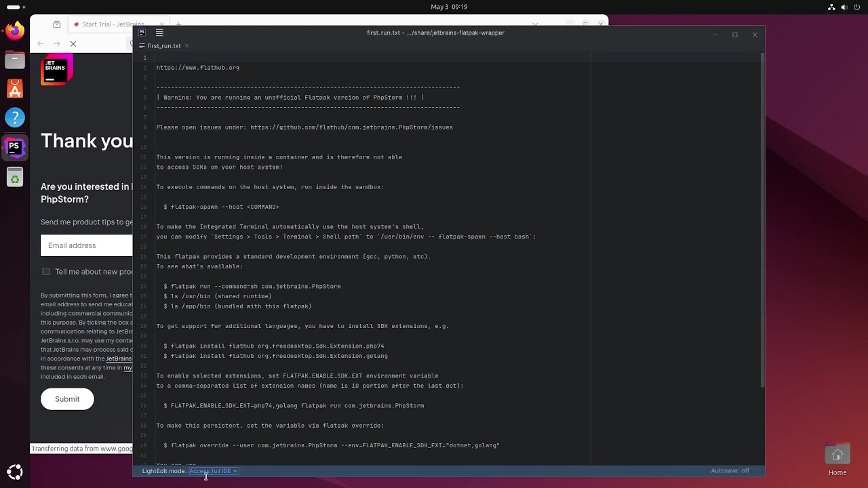868x488 pixels.
Task: Focus the Email address field
Action: point(87,245)
